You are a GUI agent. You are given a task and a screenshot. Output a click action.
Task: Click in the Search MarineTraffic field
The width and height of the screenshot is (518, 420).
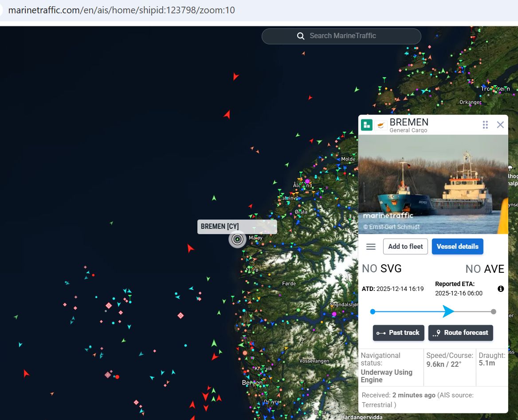350,36
